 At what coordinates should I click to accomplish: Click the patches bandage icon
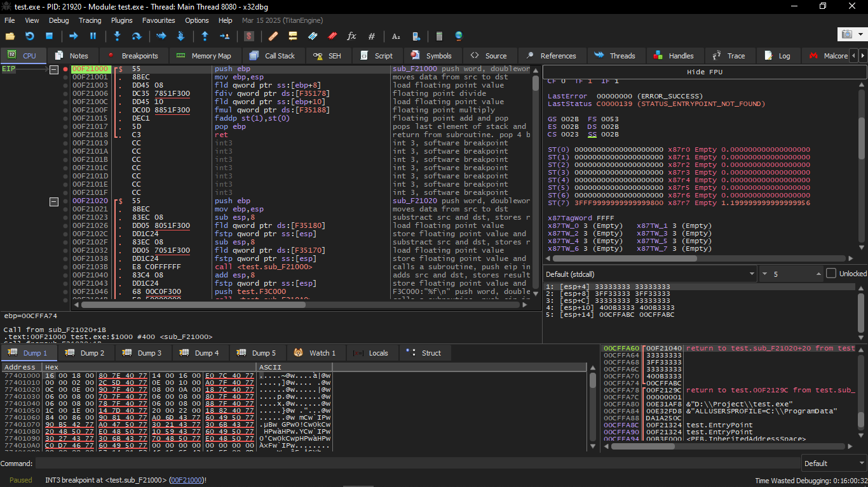[x=273, y=36]
